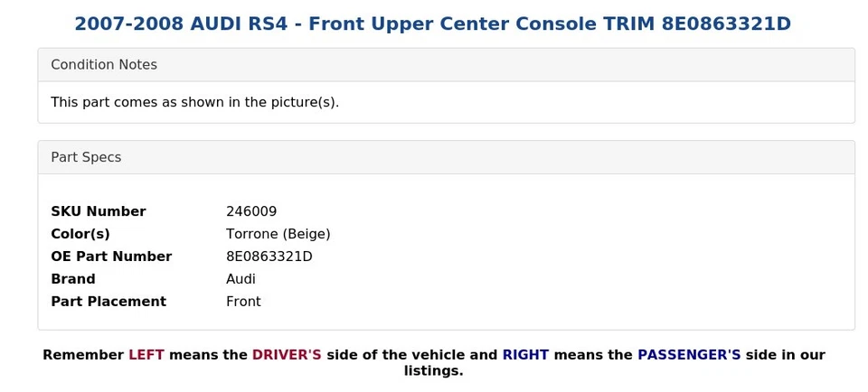Click the red DRIVER'S word
This screenshot has height=392, width=868.
287,355
